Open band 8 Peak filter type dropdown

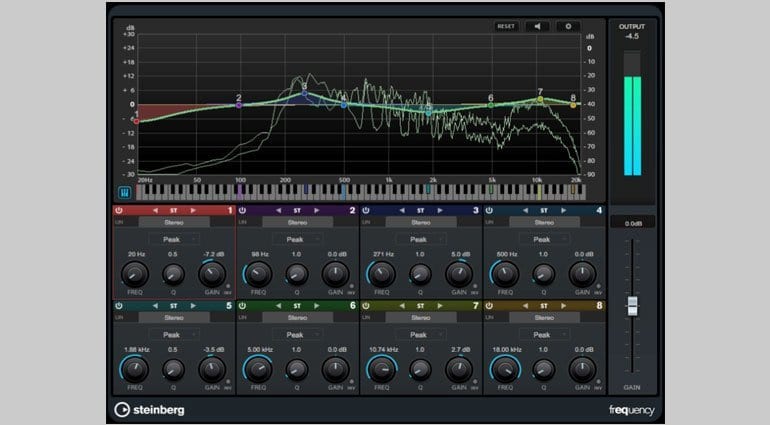point(544,335)
